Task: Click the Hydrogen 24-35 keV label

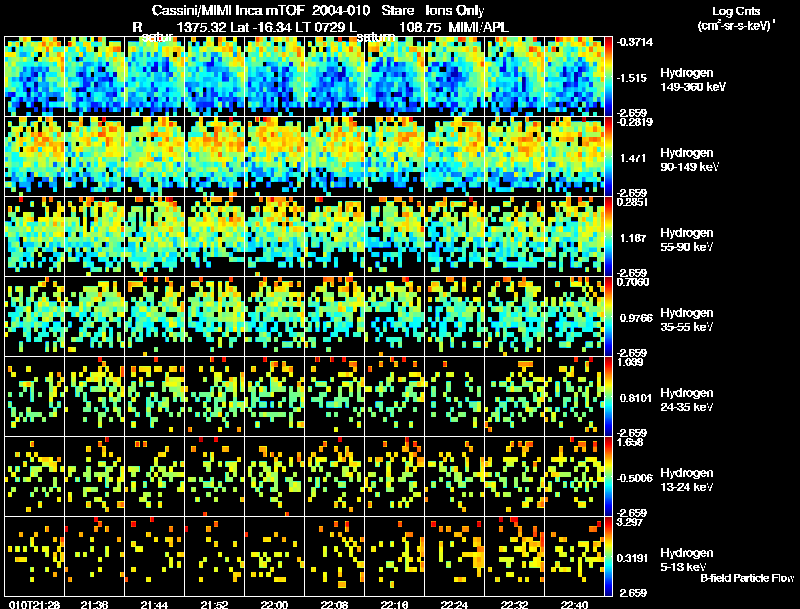Action: pos(687,400)
